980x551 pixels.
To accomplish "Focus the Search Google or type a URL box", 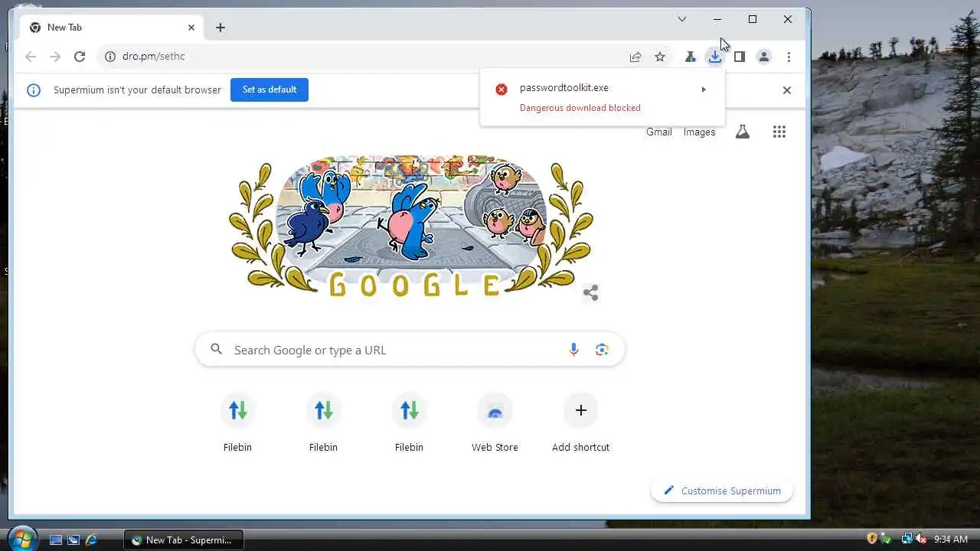I will (x=410, y=350).
